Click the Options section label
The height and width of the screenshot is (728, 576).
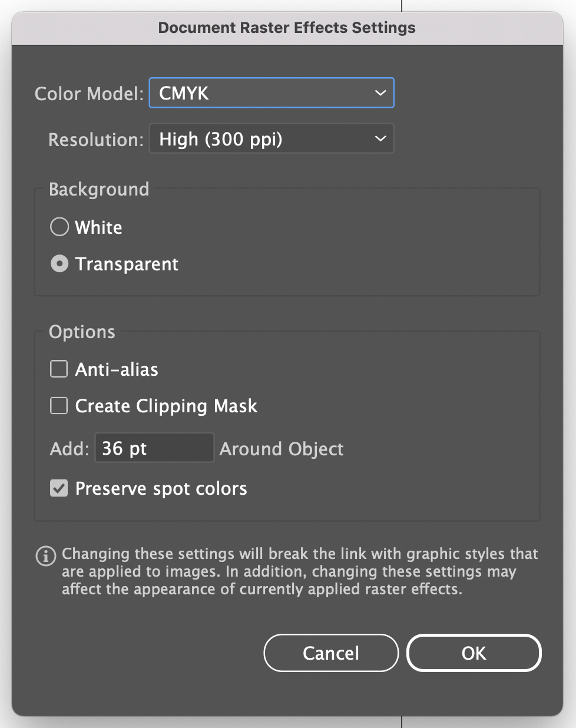(x=81, y=332)
